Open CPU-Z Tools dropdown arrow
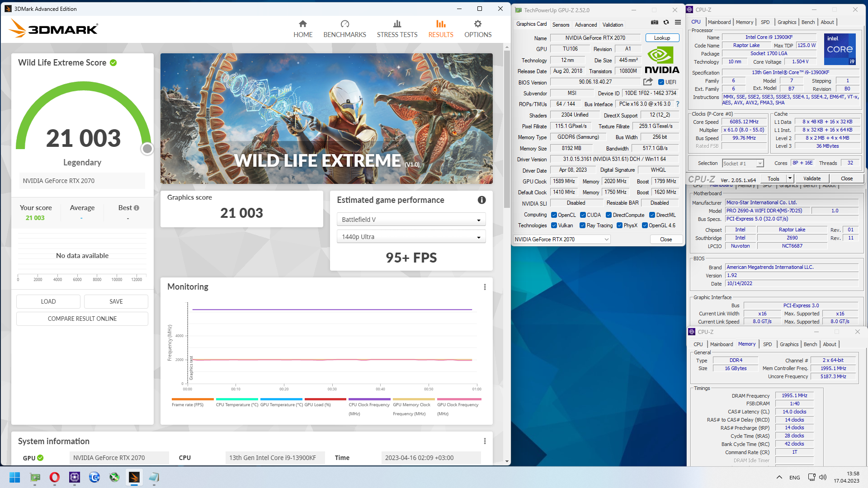The width and height of the screenshot is (868, 488). click(790, 178)
